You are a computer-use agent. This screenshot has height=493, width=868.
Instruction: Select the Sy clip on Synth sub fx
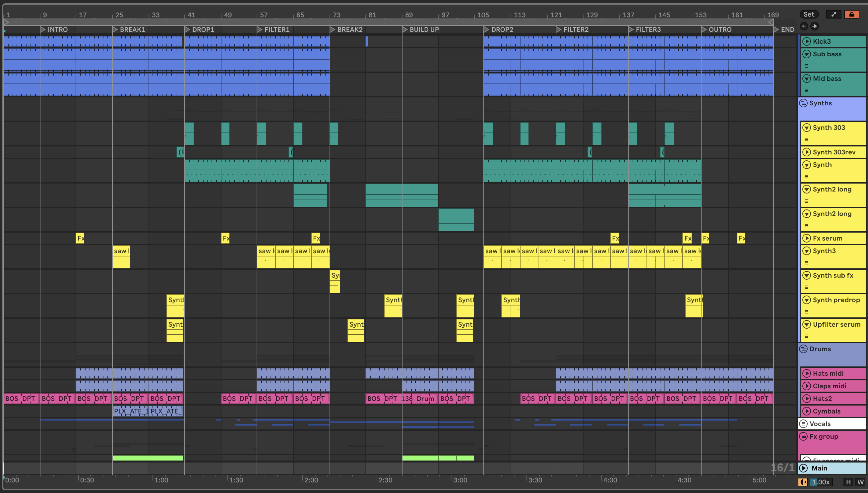(335, 281)
